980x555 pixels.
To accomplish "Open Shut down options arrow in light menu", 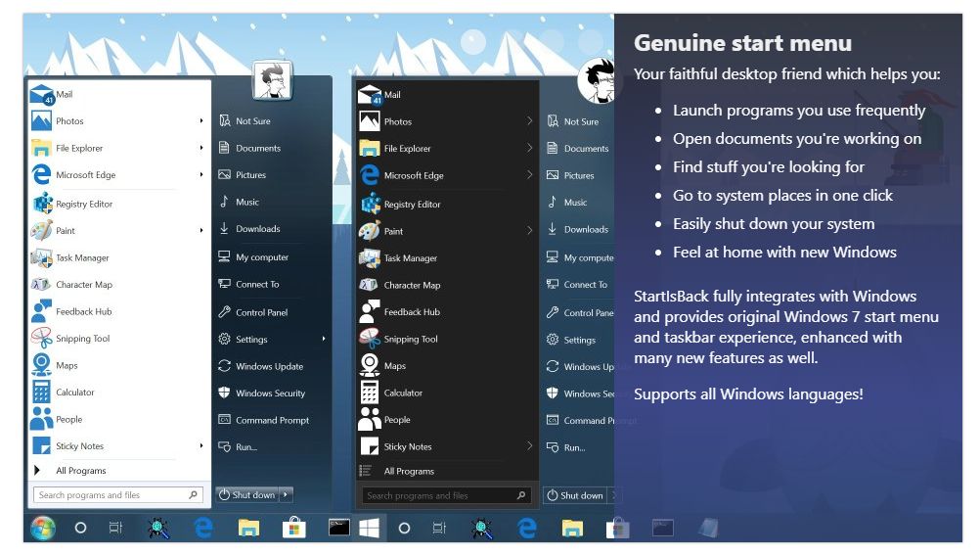I will click(286, 495).
